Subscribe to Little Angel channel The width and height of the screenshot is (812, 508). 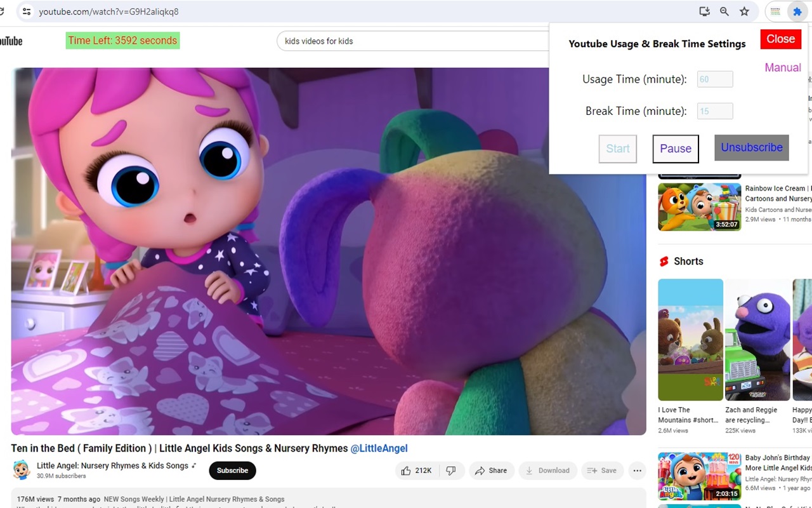[232, 471]
